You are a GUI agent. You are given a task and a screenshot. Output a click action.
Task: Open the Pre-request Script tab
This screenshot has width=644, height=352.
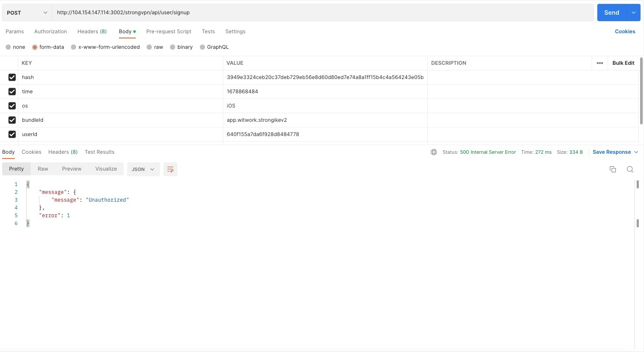click(x=169, y=32)
